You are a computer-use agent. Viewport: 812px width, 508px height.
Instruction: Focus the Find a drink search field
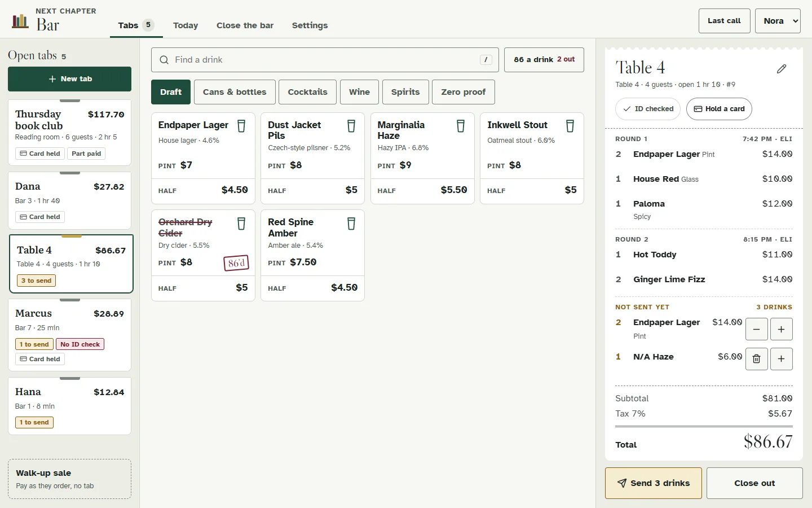pos(325,60)
